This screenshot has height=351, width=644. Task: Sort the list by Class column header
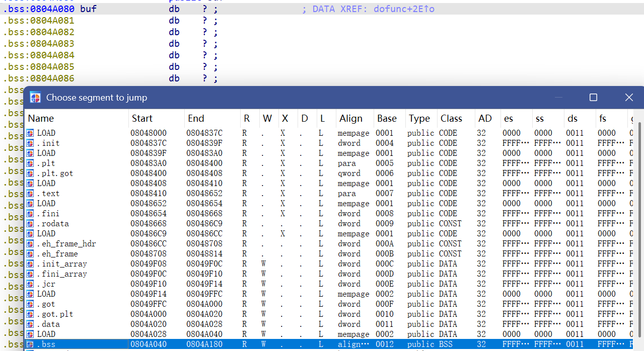(451, 119)
